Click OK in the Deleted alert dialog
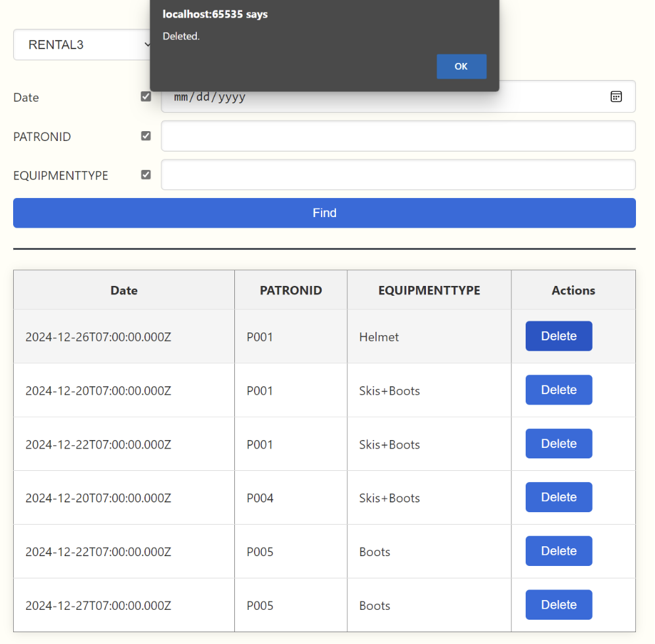 point(461,66)
